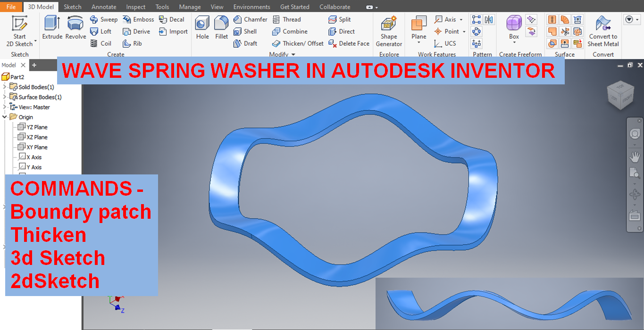Click the Derive button
Viewport: 644px width, 330px height.
tap(136, 31)
